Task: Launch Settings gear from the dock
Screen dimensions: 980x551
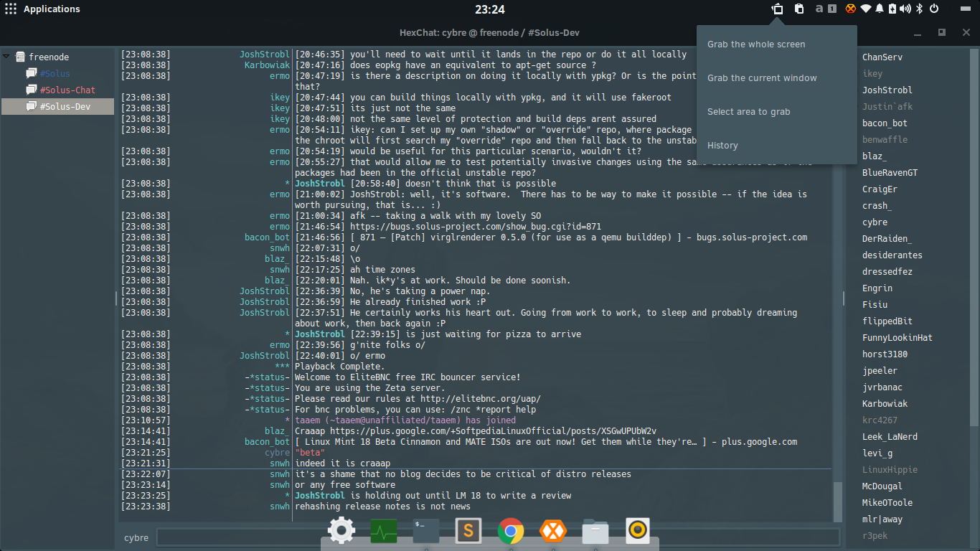Action: click(x=341, y=531)
